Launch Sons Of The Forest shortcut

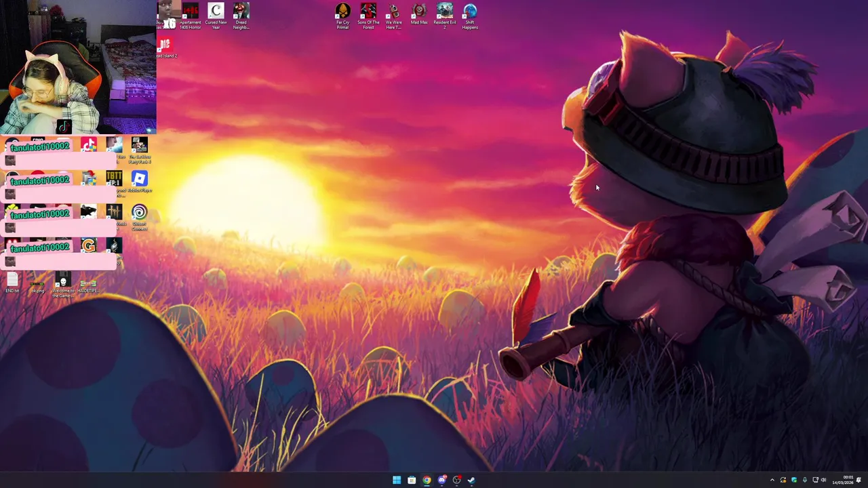368,16
